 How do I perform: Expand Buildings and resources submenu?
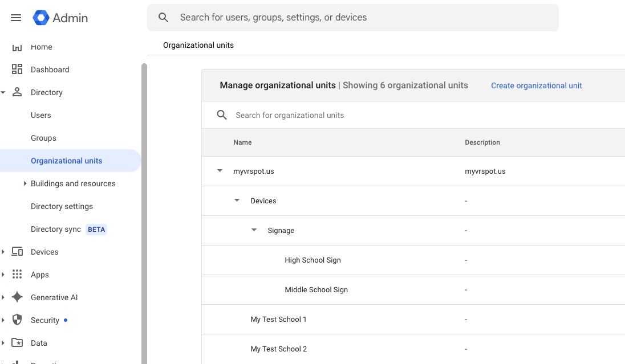coord(25,183)
